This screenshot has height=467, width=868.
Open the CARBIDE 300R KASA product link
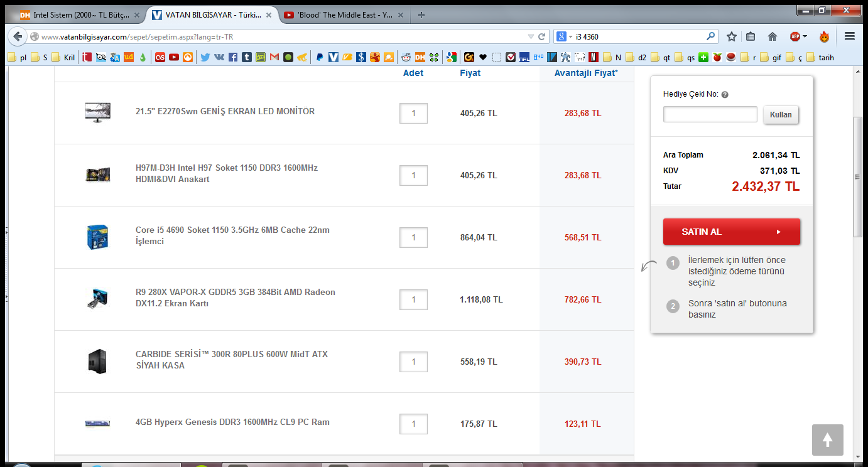(x=232, y=360)
